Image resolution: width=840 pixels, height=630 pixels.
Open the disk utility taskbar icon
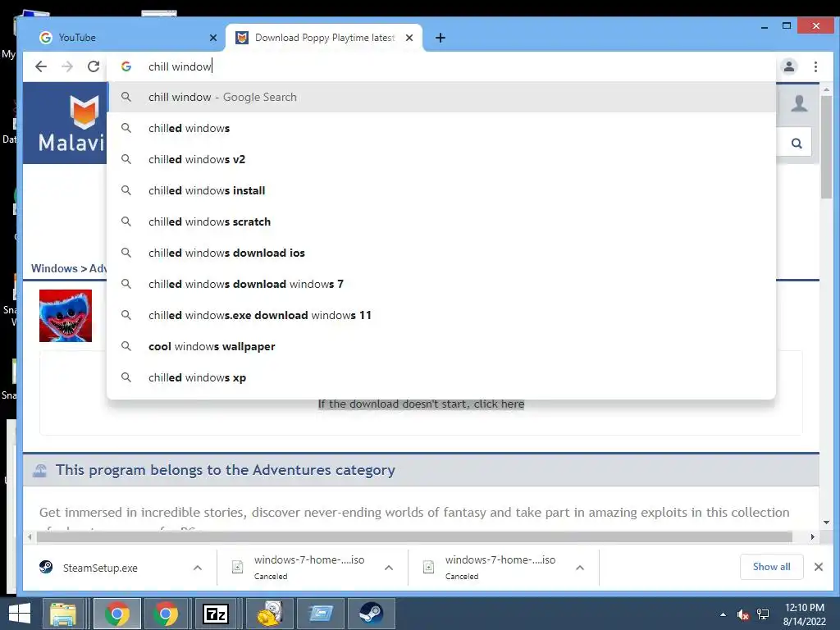click(x=269, y=614)
